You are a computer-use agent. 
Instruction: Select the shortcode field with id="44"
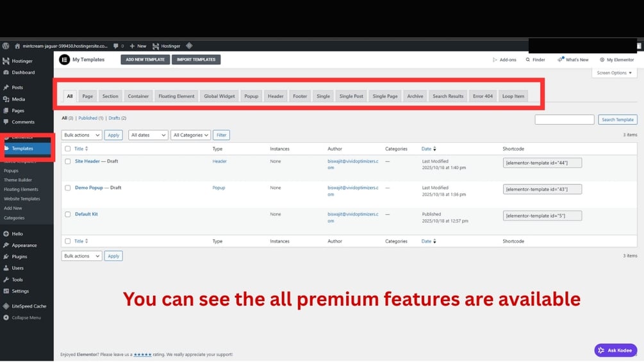coord(542,163)
